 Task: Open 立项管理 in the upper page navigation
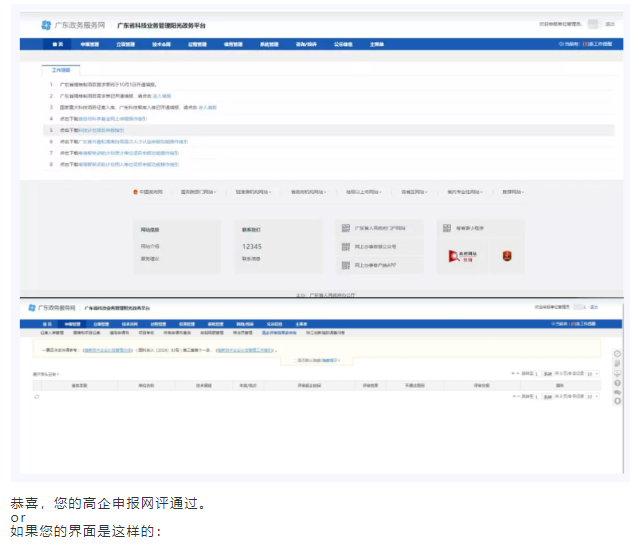pos(126,44)
